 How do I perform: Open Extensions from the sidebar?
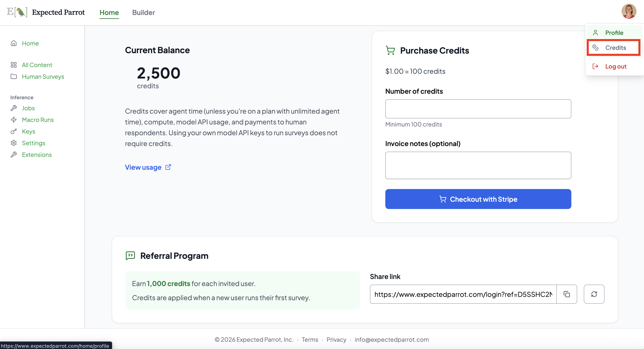37,155
